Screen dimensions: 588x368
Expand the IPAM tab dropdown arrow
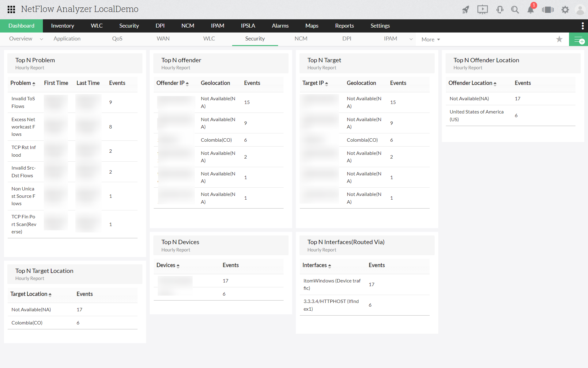coord(411,39)
